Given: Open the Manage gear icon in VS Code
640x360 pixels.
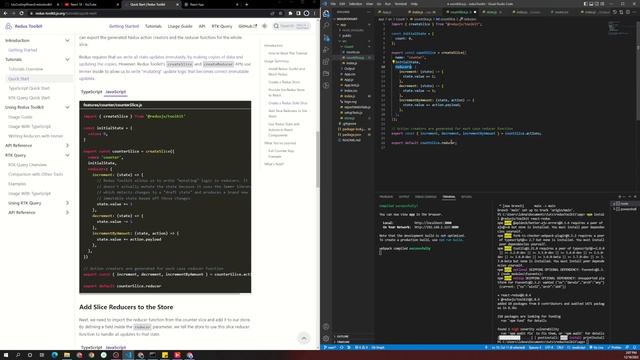Looking at the screenshot, I should (326, 338).
